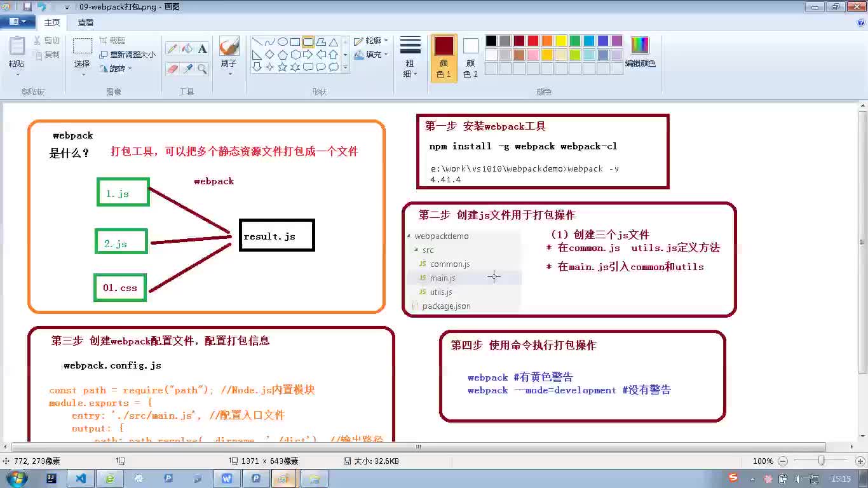Image resolution: width=868 pixels, height=488 pixels.
Task: Click the Crop (裁剪) button
Action: click(112, 41)
